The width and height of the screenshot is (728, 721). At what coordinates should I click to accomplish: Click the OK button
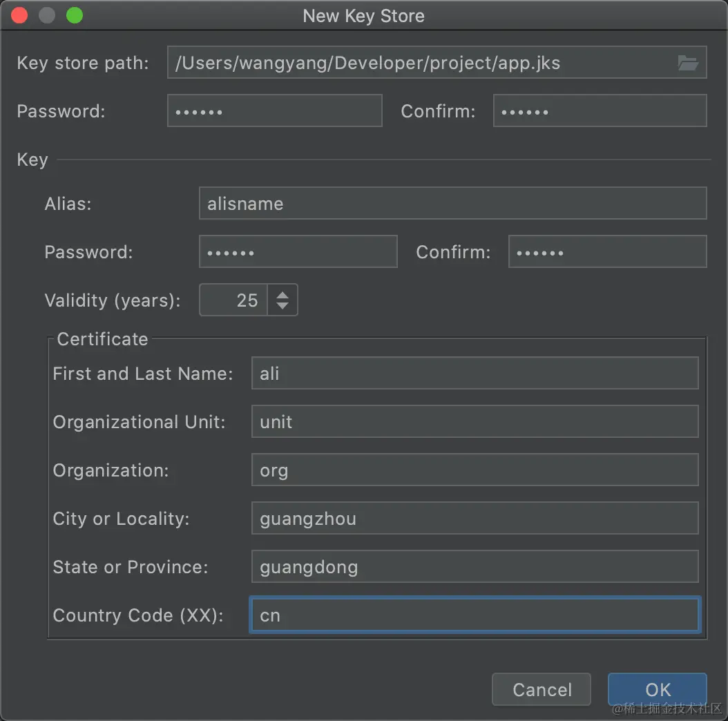tap(657, 689)
